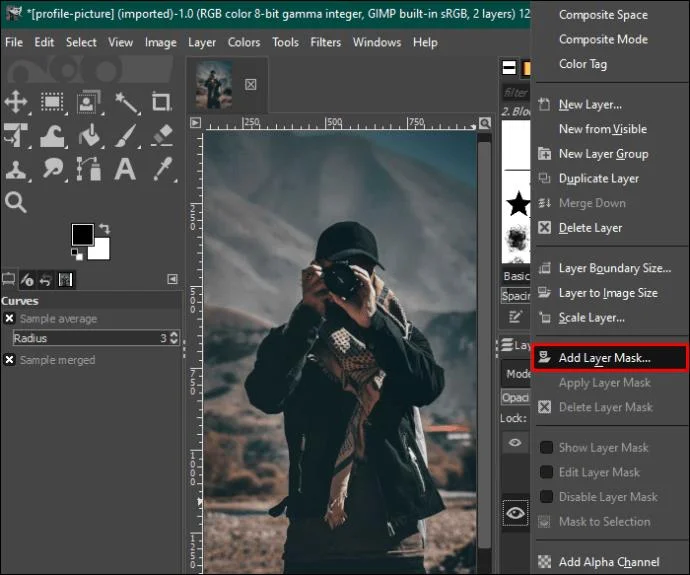The image size is (690, 575).
Task: Select the Unified Transform tool
Action: pyautogui.click(x=16, y=135)
